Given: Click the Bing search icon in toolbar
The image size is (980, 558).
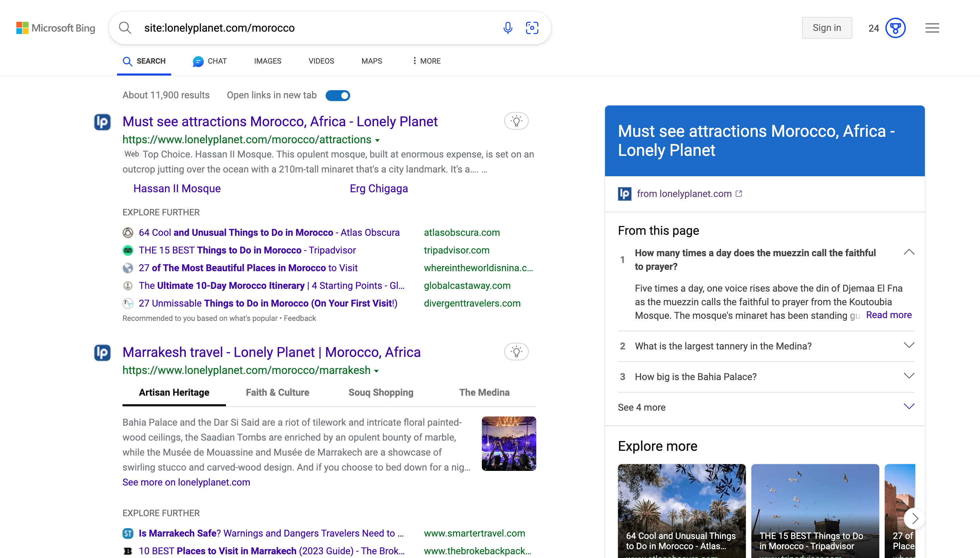Looking at the screenshot, I should point(125,28).
